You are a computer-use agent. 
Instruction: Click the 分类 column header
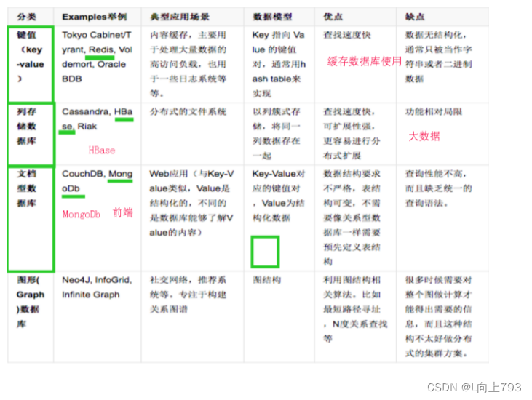[30, 17]
